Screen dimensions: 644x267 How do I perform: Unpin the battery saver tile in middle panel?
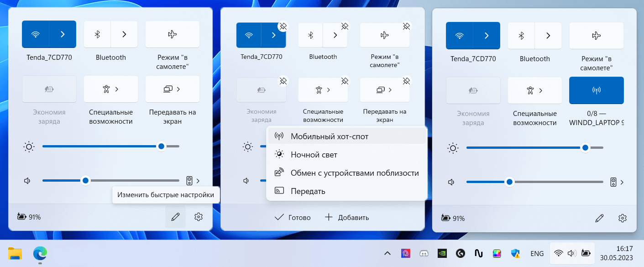pos(283,81)
